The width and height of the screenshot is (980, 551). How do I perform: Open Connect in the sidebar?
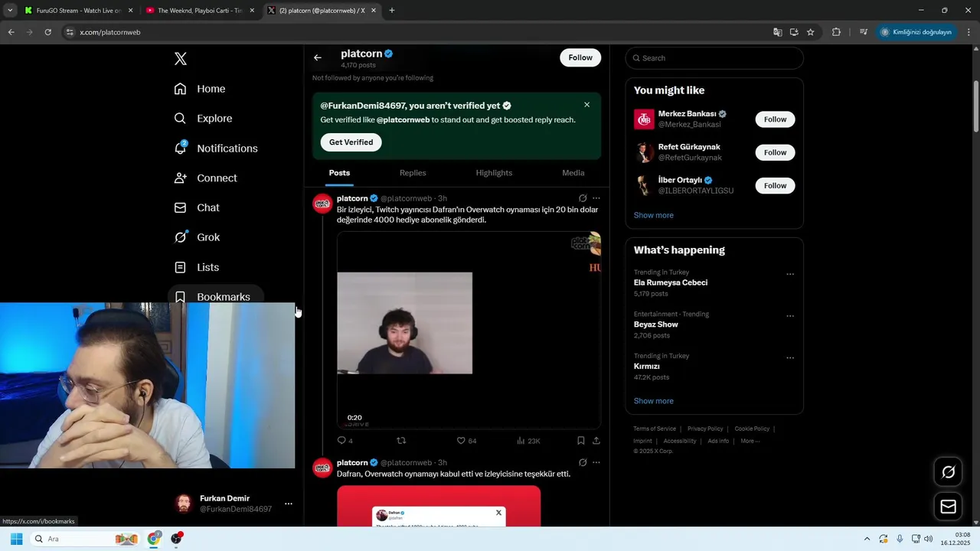click(x=206, y=178)
